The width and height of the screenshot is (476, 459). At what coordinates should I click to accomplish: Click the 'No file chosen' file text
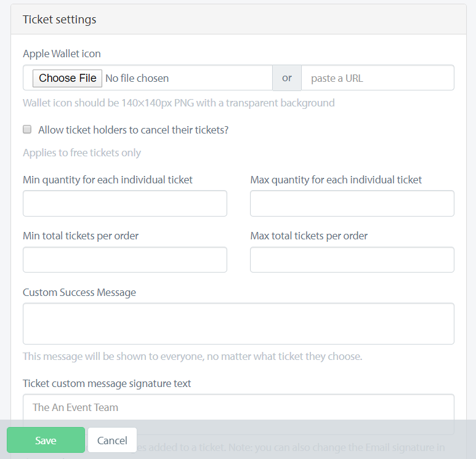point(137,78)
